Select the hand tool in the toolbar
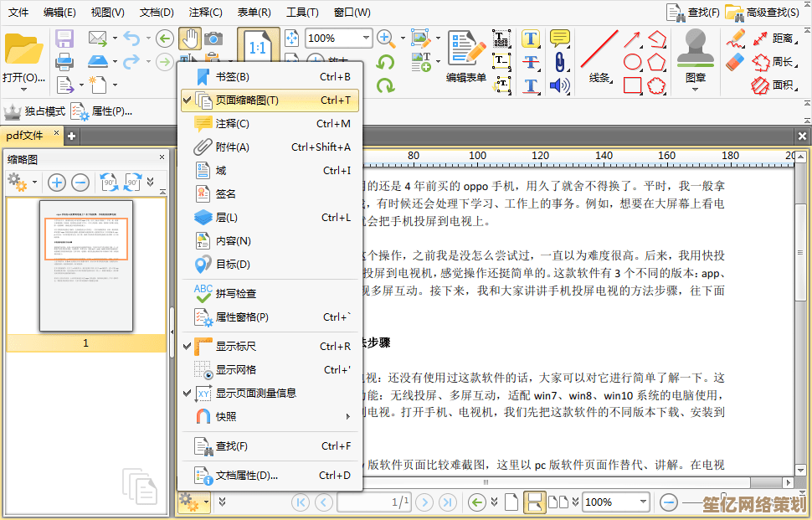The image size is (812, 520). pyautogui.click(x=190, y=38)
